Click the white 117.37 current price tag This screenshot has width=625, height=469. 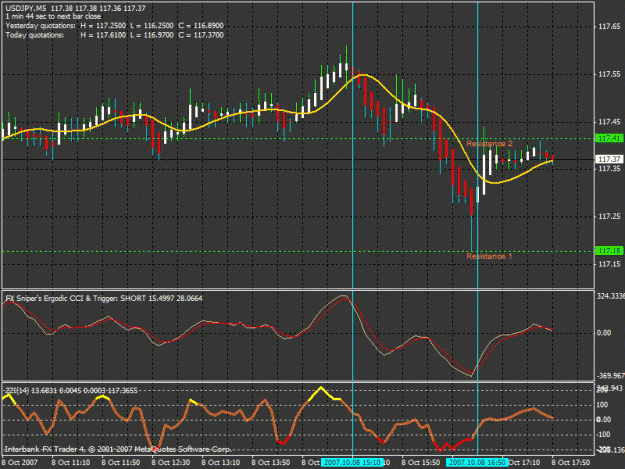tap(609, 159)
